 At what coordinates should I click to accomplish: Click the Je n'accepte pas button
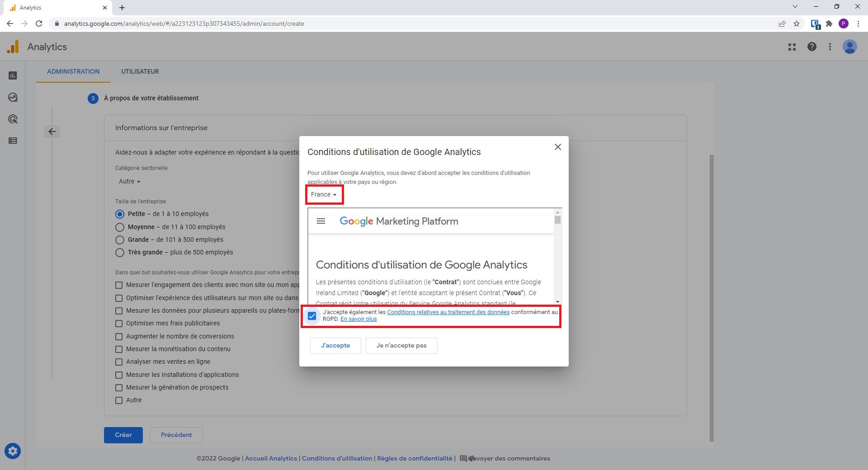click(x=401, y=346)
